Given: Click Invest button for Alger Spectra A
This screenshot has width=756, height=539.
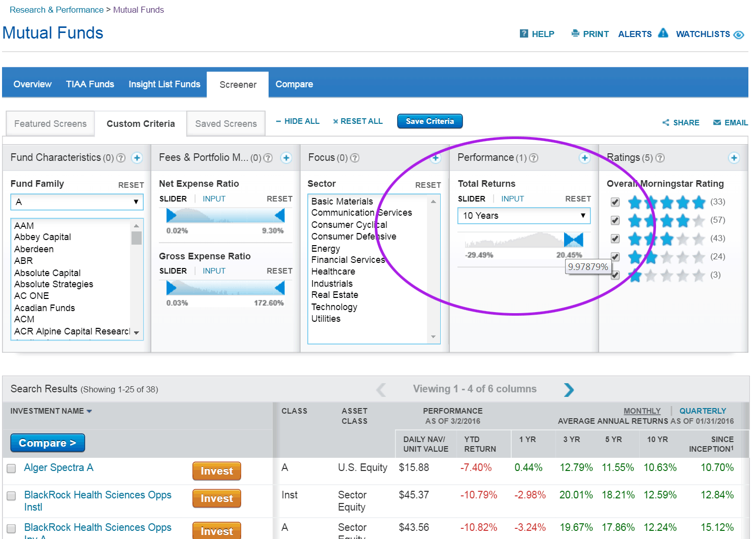Looking at the screenshot, I should tap(216, 471).
